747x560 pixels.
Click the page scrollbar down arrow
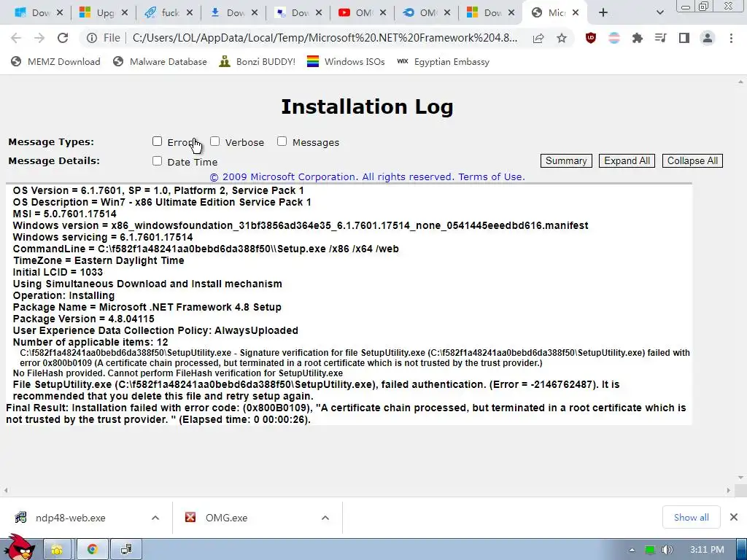coord(740,478)
